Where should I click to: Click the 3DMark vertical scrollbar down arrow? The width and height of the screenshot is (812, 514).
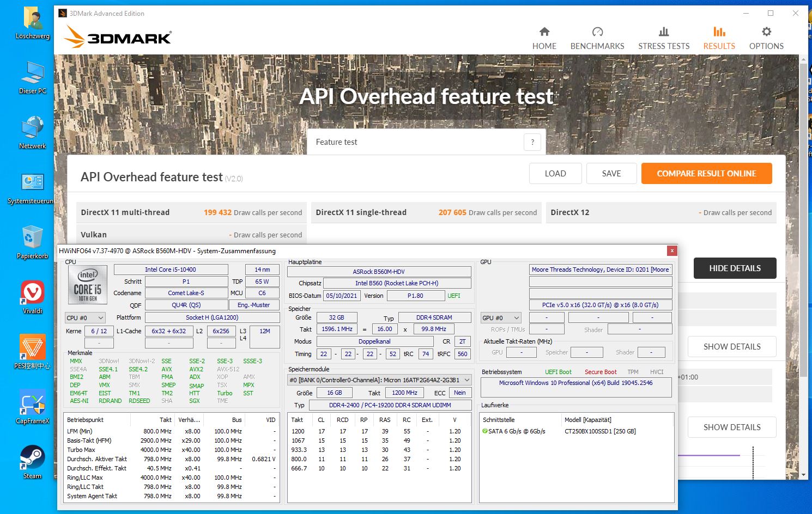click(x=803, y=475)
